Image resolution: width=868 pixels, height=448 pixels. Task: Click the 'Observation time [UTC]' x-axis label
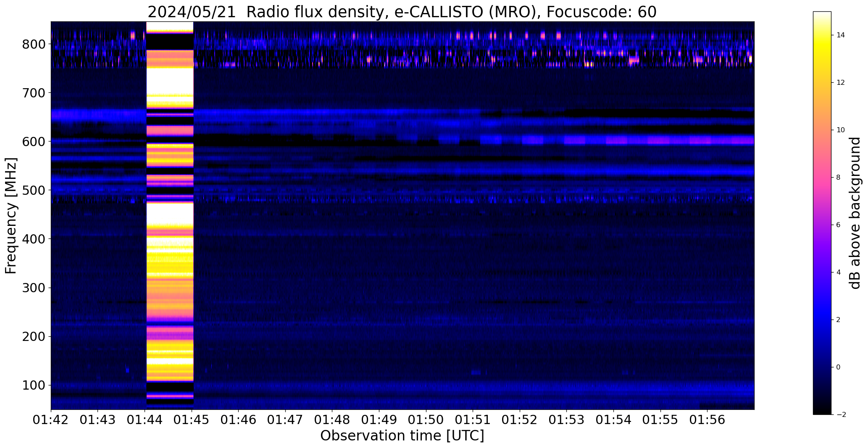coord(402,436)
